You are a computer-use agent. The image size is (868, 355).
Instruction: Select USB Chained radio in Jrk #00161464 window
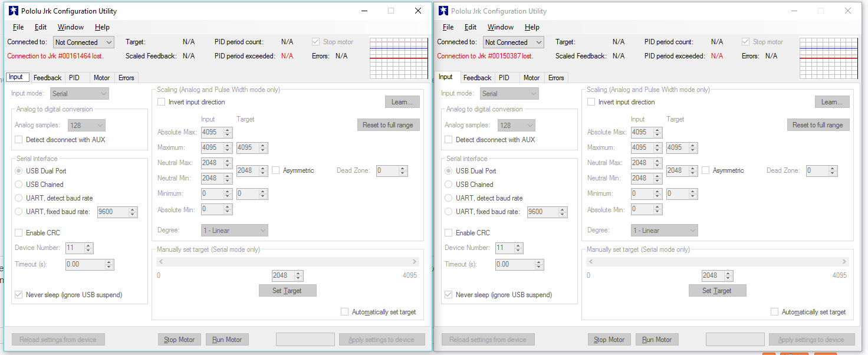tap(19, 185)
